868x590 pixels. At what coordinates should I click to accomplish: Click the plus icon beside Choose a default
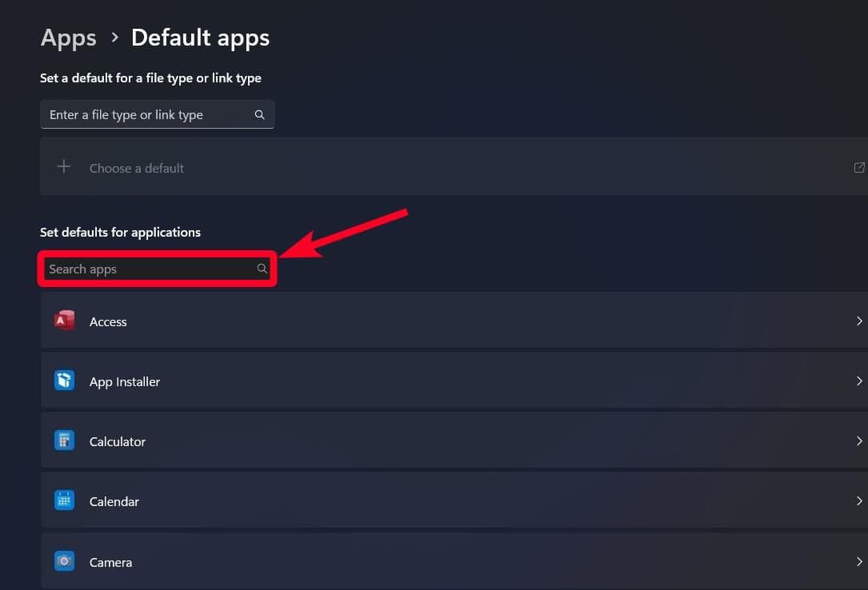[64, 167]
